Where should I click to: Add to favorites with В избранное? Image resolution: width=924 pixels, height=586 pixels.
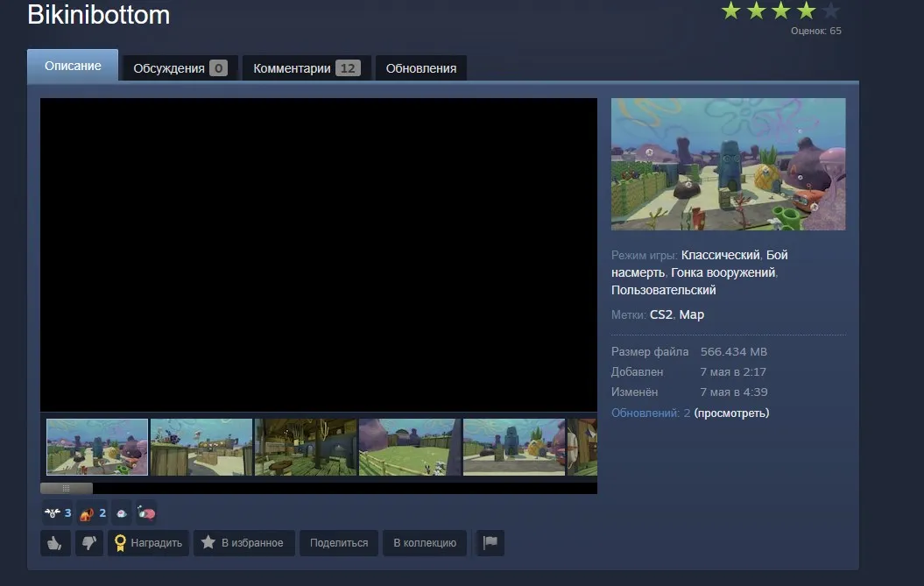click(x=244, y=542)
